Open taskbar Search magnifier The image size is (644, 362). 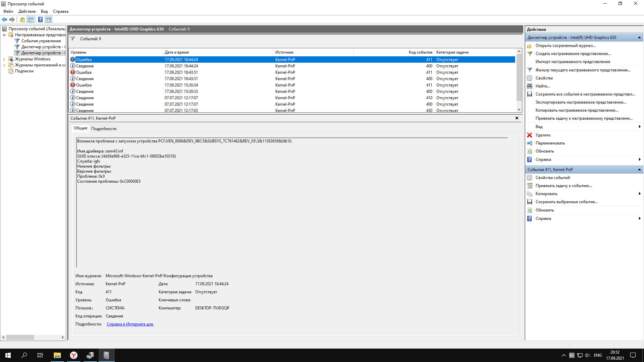(24, 355)
